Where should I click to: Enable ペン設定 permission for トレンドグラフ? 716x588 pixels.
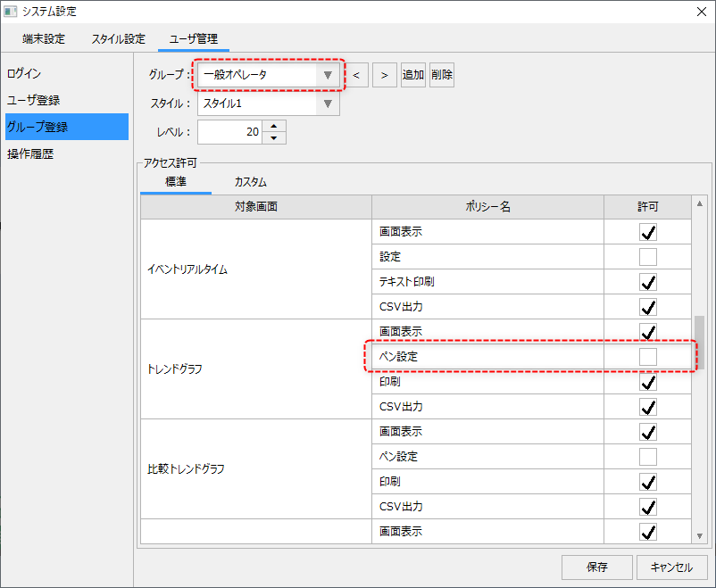pyautogui.click(x=648, y=357)
